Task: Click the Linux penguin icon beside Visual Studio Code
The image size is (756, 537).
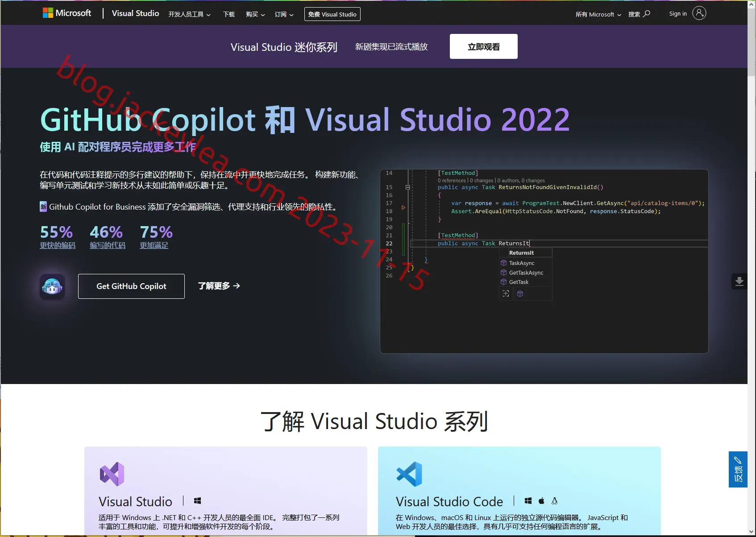Action: tap(554, 501)
